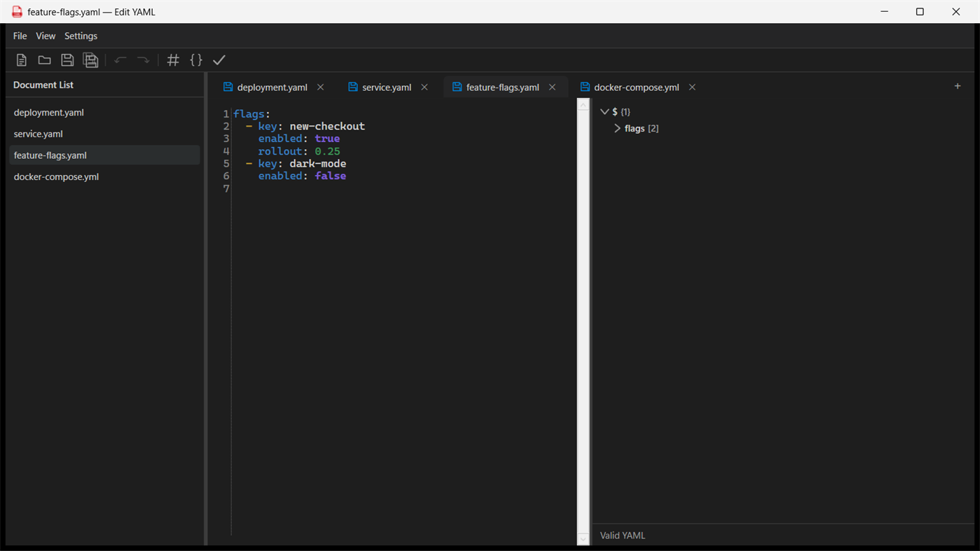
Task: Click save icon on deployment.yaml tab
Action: pos(228,87)
